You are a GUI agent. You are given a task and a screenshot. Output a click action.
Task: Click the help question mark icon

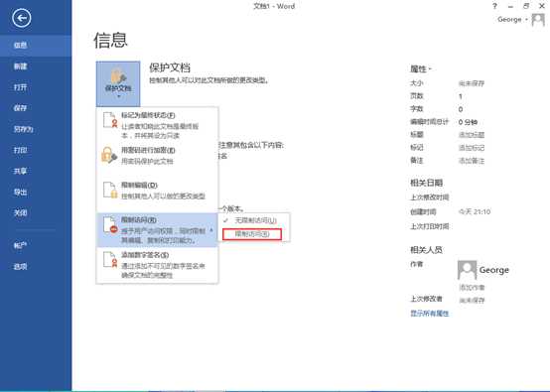click(x=494, y=6)
